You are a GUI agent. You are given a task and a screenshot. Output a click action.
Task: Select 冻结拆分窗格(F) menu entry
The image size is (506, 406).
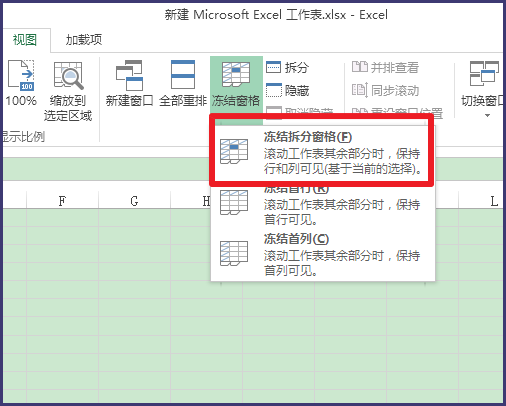pos(323,152)
